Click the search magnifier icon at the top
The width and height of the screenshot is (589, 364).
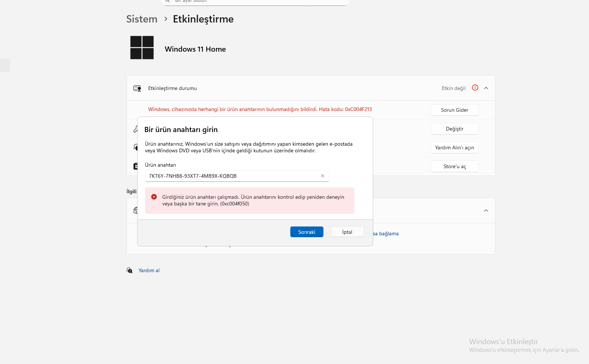pos(167,1)
